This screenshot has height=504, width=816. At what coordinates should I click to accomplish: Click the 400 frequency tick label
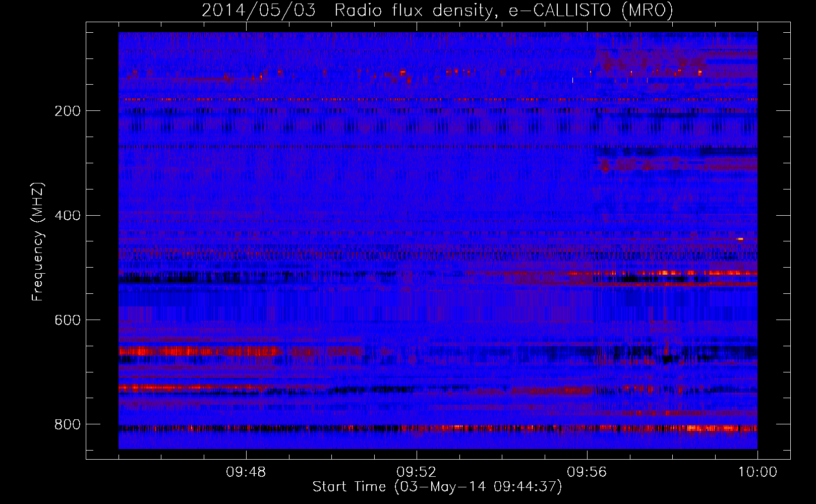pos(68,216)
